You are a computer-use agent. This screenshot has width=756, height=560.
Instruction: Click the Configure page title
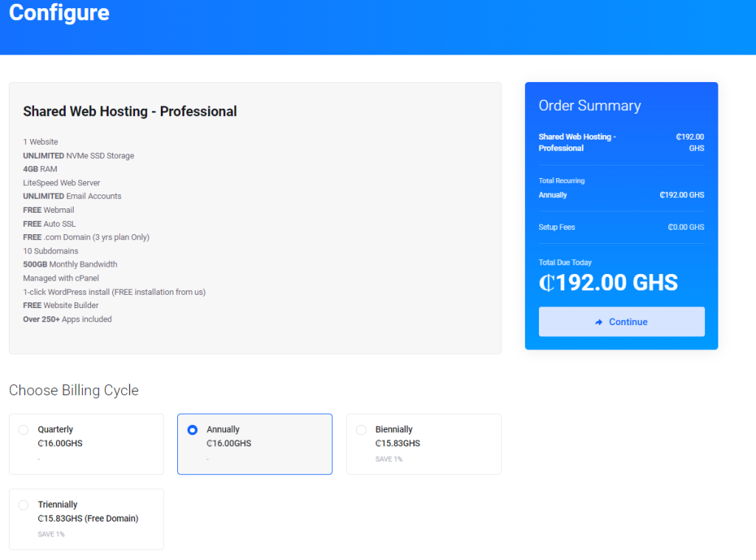[59, 13]
